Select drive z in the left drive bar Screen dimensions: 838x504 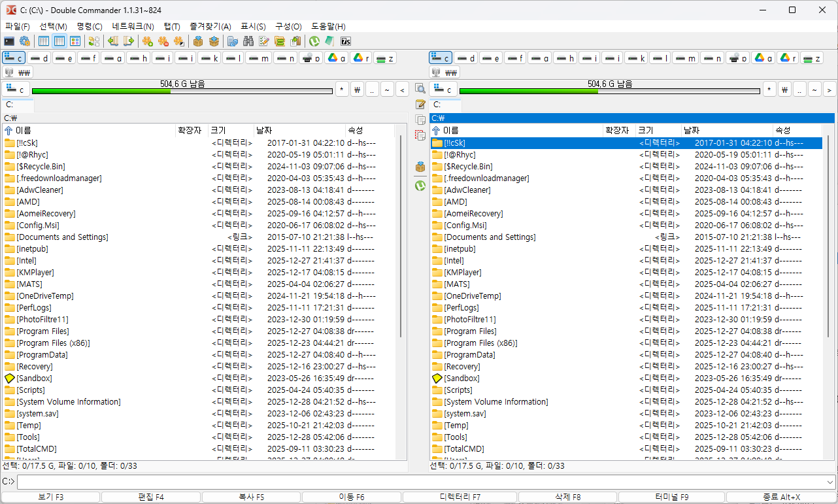click(385, 58)
